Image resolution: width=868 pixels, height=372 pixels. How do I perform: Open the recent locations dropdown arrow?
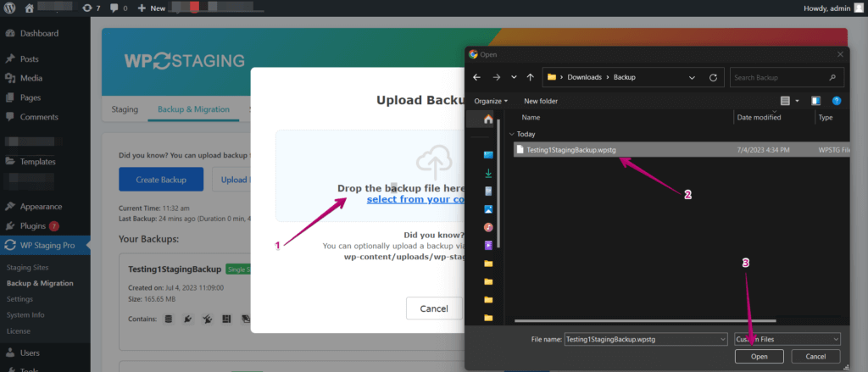(514, 77)
